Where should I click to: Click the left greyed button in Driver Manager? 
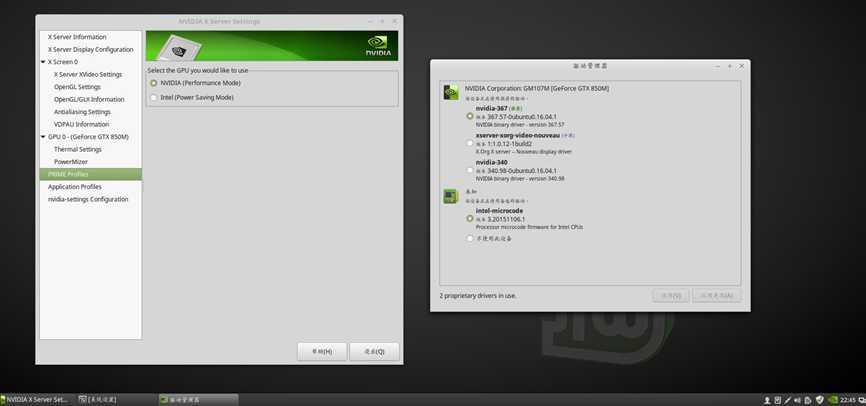(671, 296)
